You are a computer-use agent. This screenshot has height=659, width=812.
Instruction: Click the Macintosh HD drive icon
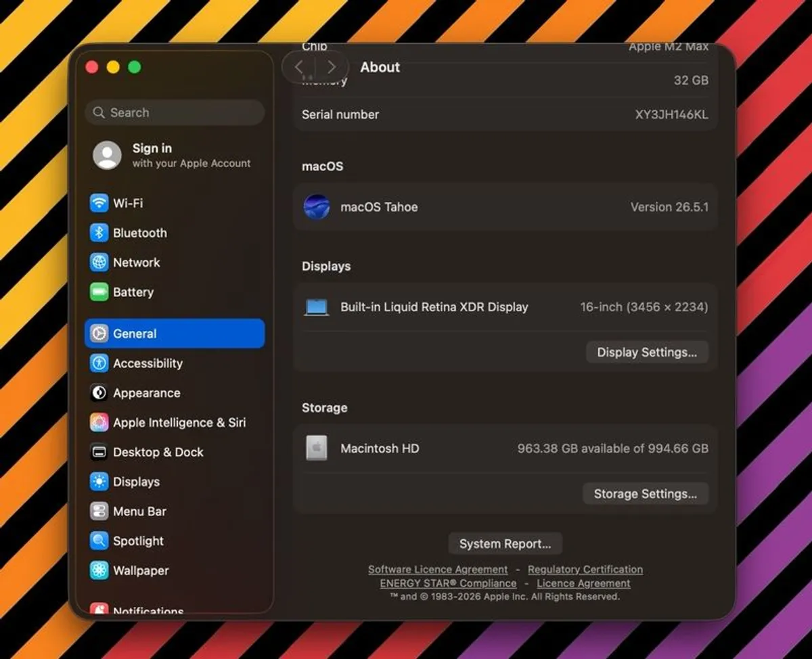(317, 448)
